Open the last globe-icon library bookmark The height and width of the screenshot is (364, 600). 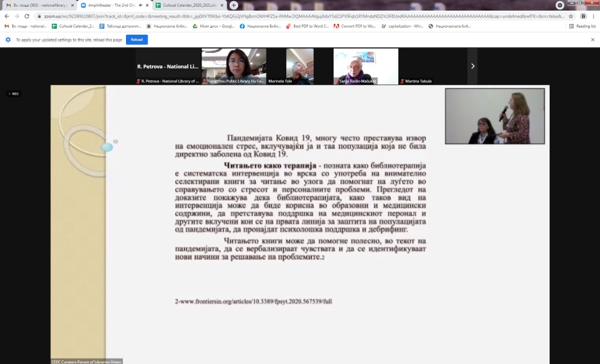pos(449,26)
